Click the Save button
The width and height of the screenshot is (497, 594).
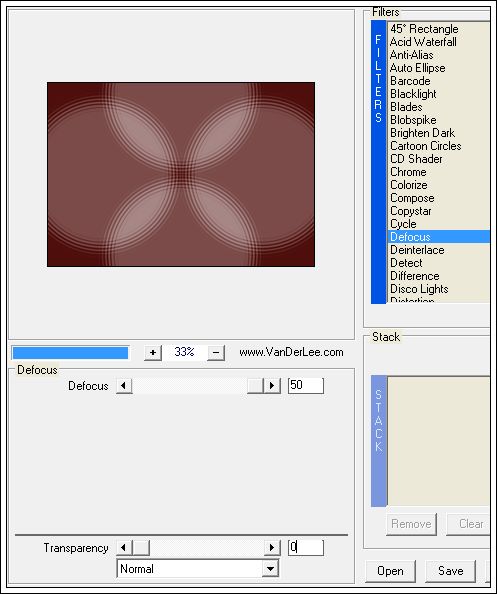(x=450, y=571)
